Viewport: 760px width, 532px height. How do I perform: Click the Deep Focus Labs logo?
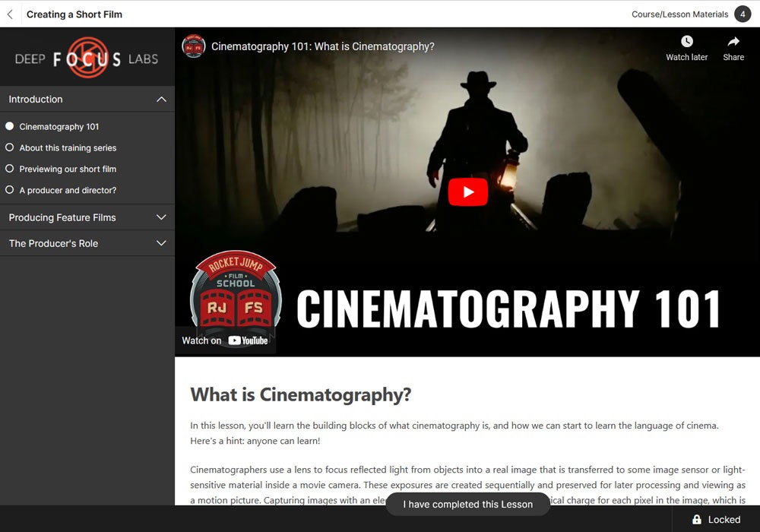[87, 59]
